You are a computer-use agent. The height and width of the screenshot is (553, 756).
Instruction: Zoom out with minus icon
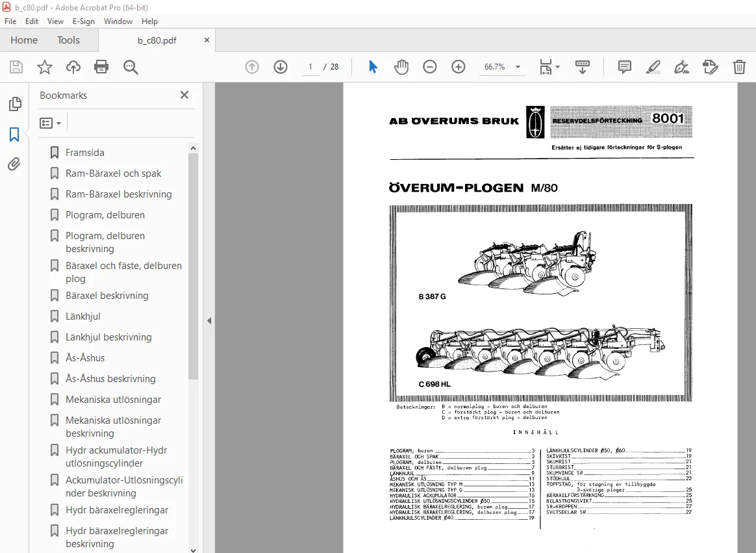pos(429,66)
